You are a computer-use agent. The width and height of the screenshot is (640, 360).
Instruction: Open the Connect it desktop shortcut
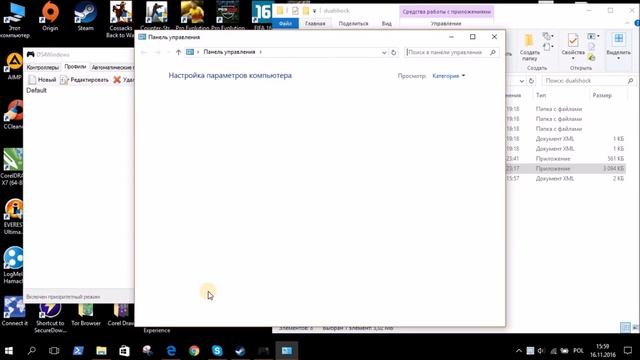click(14, 311)
